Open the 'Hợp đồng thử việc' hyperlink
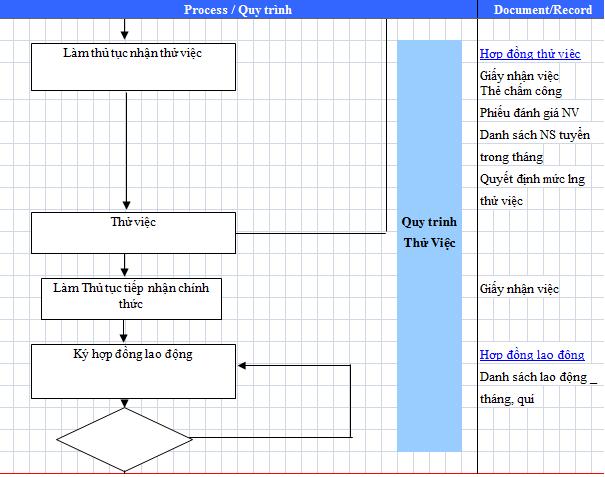This screenshot has width=605, height=477. tap(529, 53)
